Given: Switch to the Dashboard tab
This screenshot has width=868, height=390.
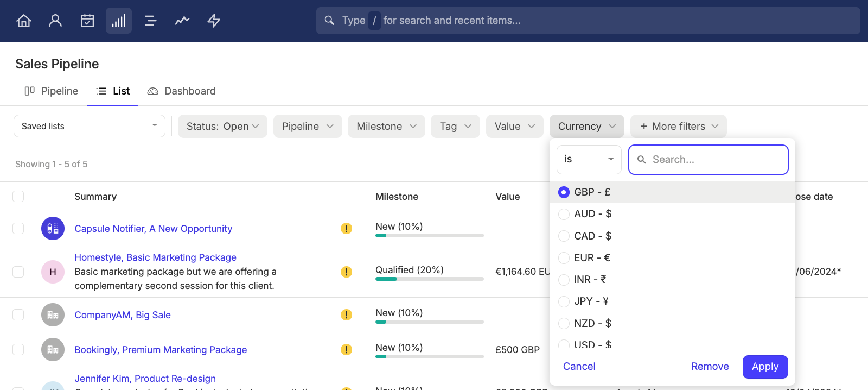Looking at the screenshot, I should point(181,91).
